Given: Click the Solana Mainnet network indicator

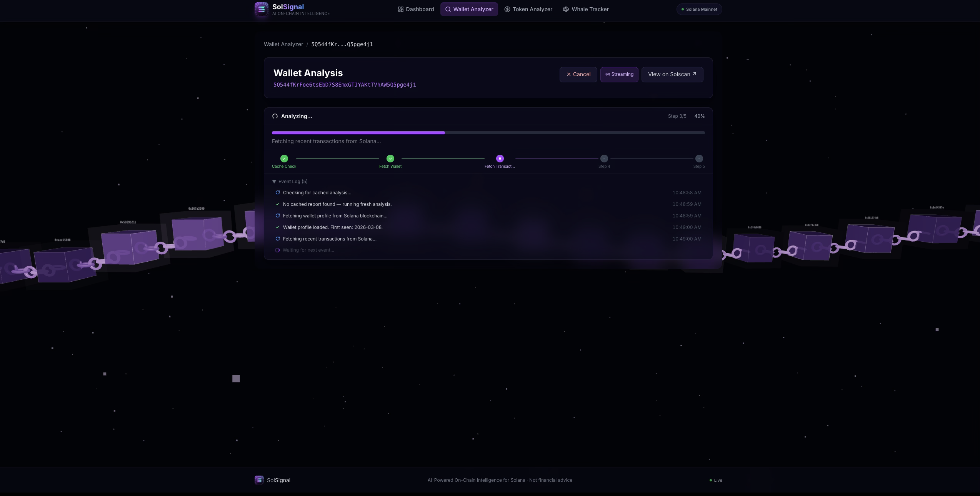Looking at the screenshot, I should (699, 9).
